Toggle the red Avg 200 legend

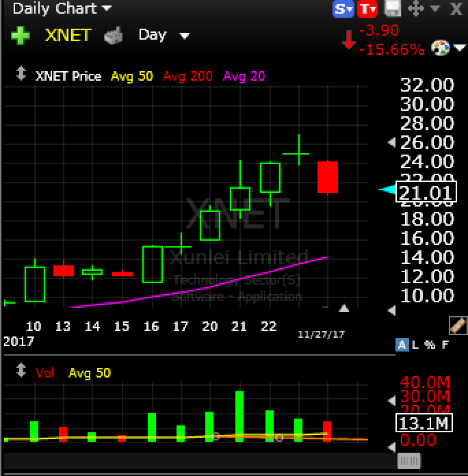click(187, 76)
